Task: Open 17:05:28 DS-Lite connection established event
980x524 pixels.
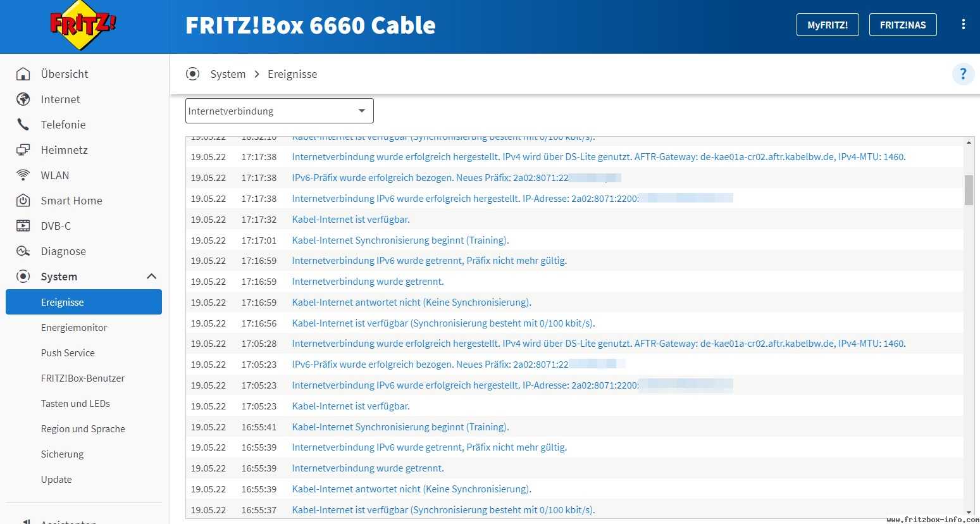Action: pyautogui.click(x=599, y=344)
